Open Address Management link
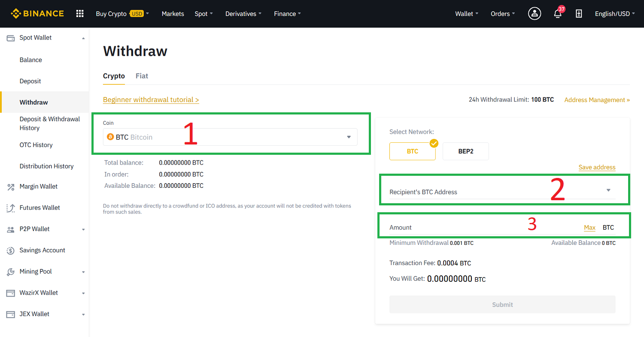The width and height of the screenshot is (644, 337). coord(597,100)
